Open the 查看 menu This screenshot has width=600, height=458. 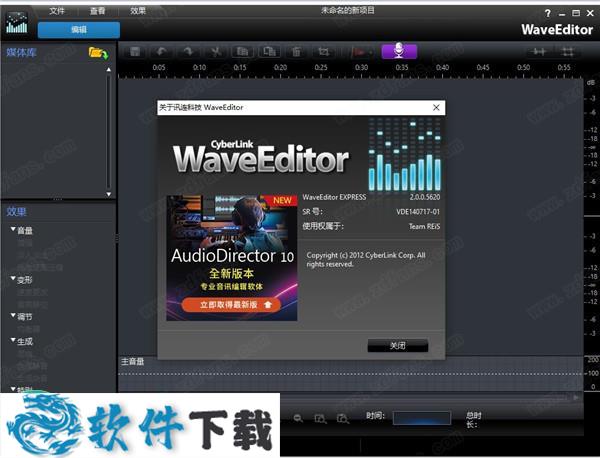pos(97,11)
